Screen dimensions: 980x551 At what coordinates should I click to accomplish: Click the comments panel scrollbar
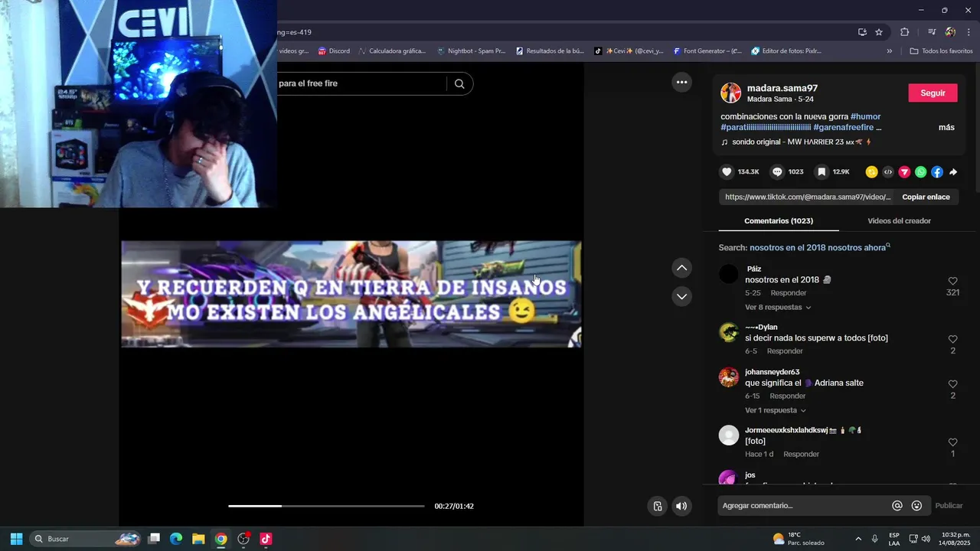(x=976, y=130)
